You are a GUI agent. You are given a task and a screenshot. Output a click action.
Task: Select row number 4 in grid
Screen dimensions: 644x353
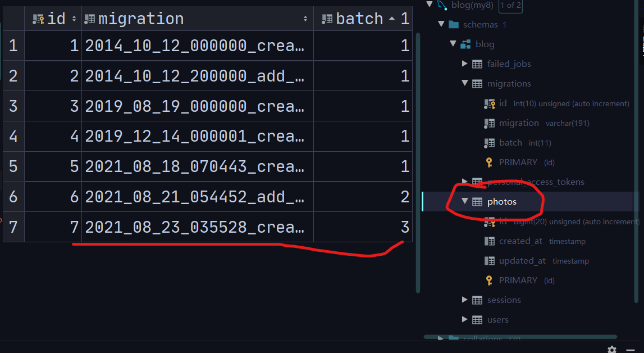point(13,136)
